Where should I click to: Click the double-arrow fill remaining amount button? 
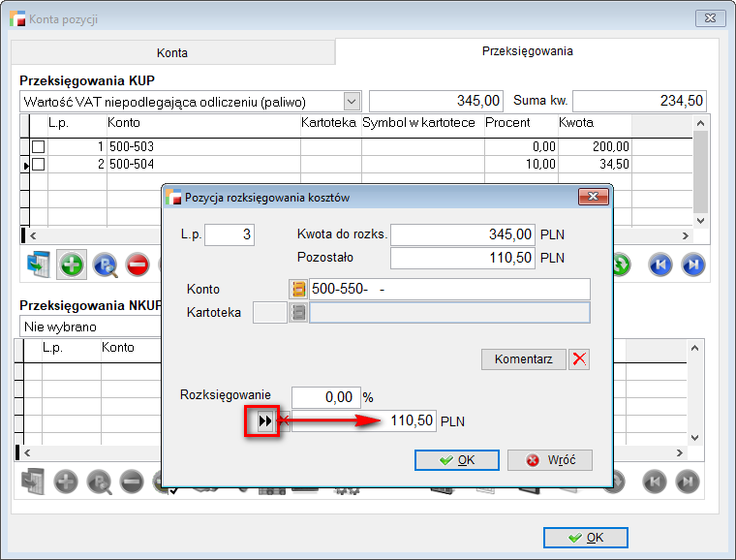point(263,420)
